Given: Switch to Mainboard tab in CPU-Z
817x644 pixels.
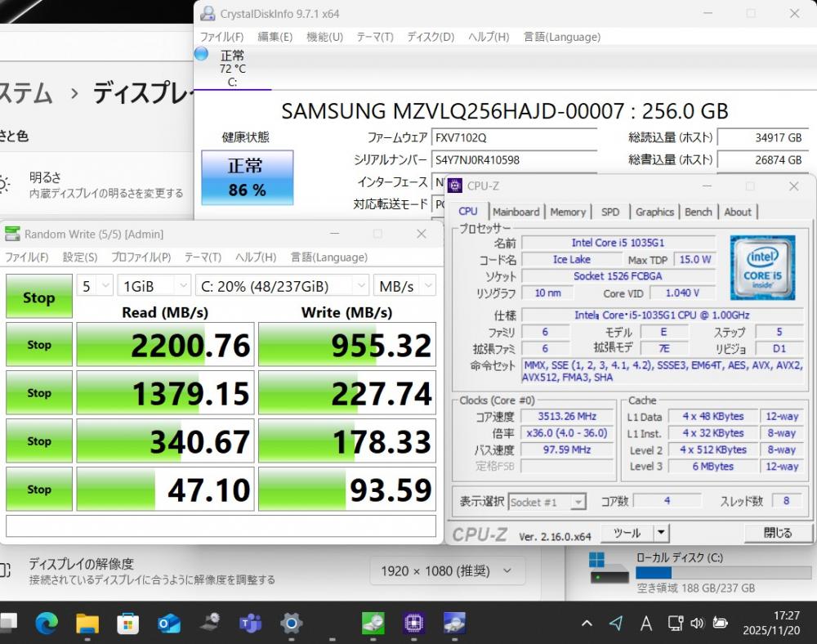Looking at the screenshot, I should 516,212.
